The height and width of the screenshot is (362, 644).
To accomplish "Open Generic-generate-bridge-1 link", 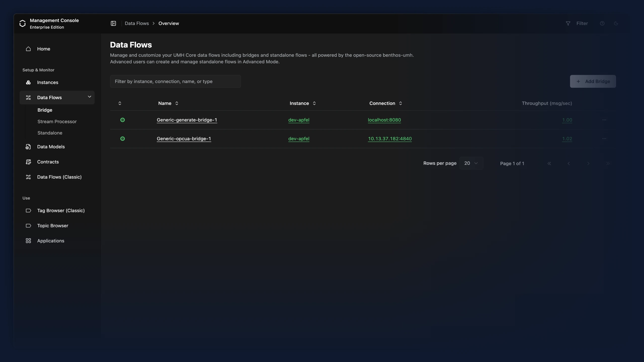I will [187, 120].
